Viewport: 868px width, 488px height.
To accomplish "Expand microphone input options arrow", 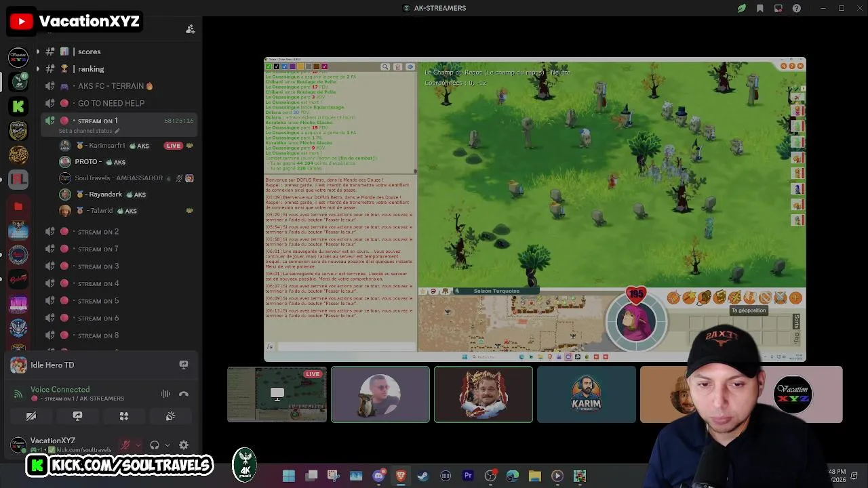I will click(138, 445).
